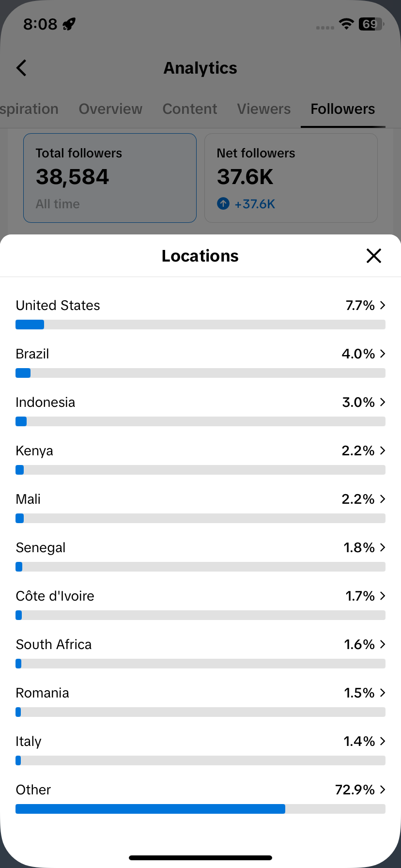This screenshot has height=868, width=401.
Task: Select the Followers tab
Action: point(343,109)
